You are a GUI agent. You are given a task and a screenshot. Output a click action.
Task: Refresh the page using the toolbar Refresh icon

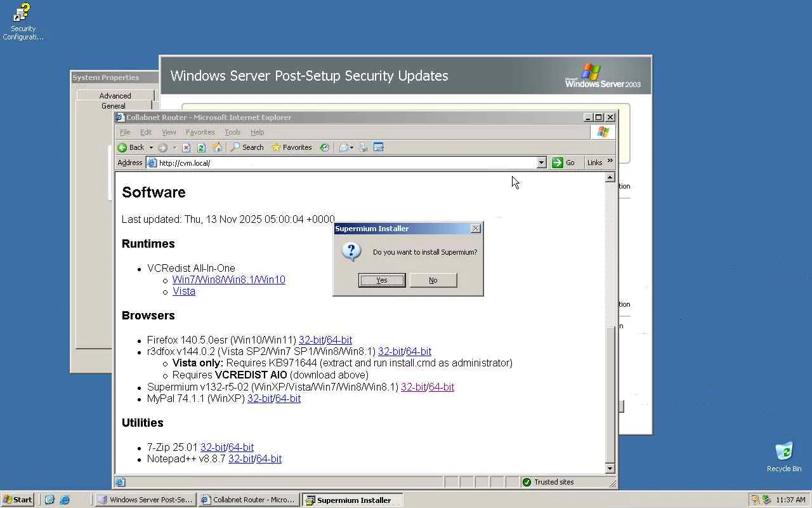click(x=201, y=147)
